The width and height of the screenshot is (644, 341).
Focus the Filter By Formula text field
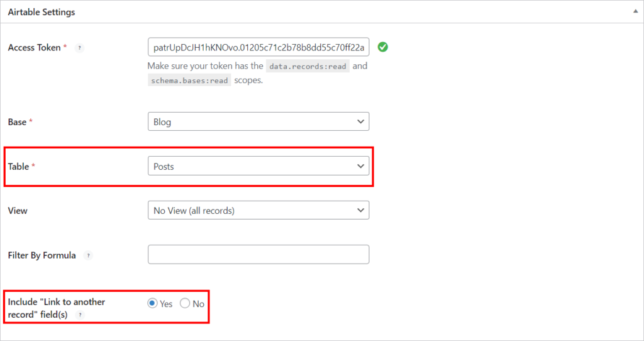coord(258,255)
